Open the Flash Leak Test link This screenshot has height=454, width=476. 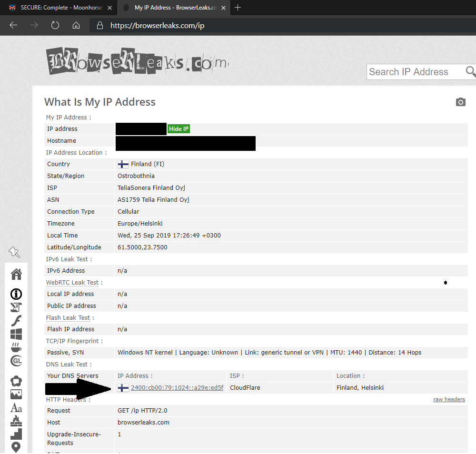tap(68, 318)
